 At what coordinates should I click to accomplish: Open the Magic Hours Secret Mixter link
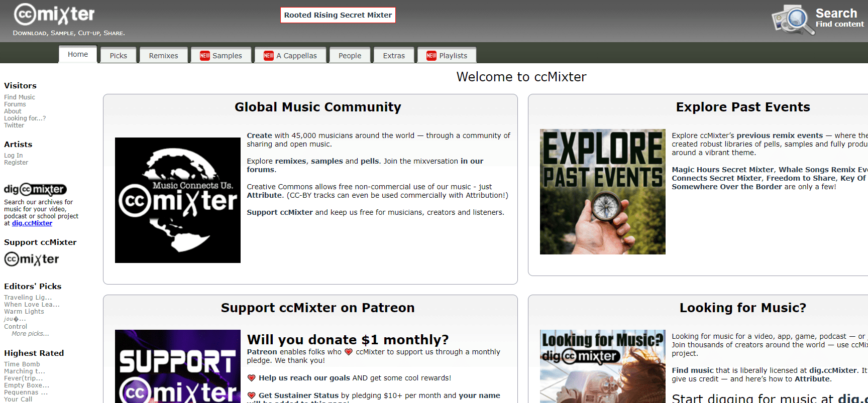723,170
